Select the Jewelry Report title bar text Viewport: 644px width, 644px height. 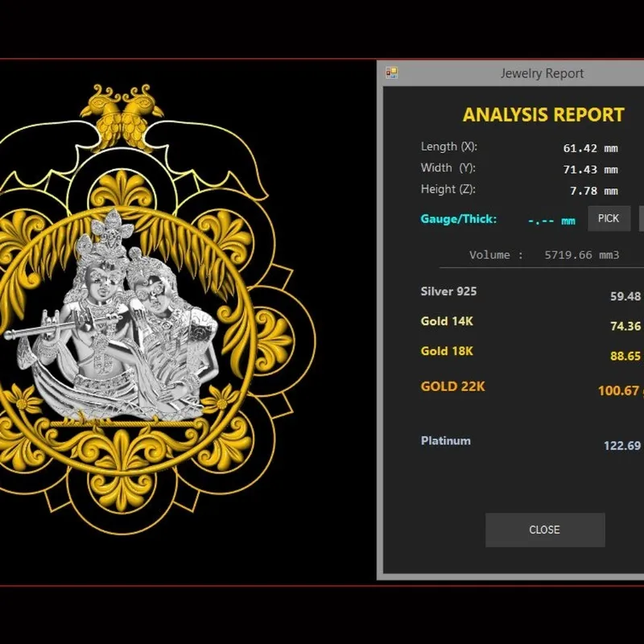tap(542, 73)
